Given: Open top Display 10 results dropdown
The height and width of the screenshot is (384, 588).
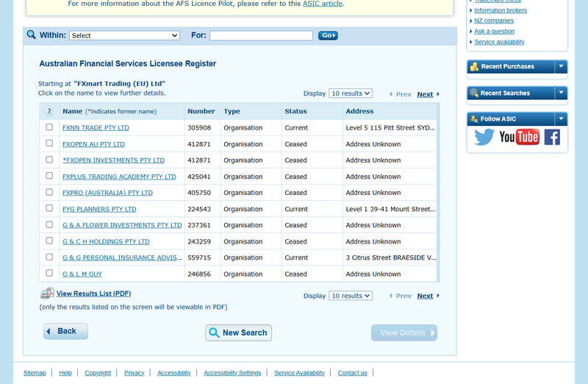Looking at the screenshot, I should (351, 93).
